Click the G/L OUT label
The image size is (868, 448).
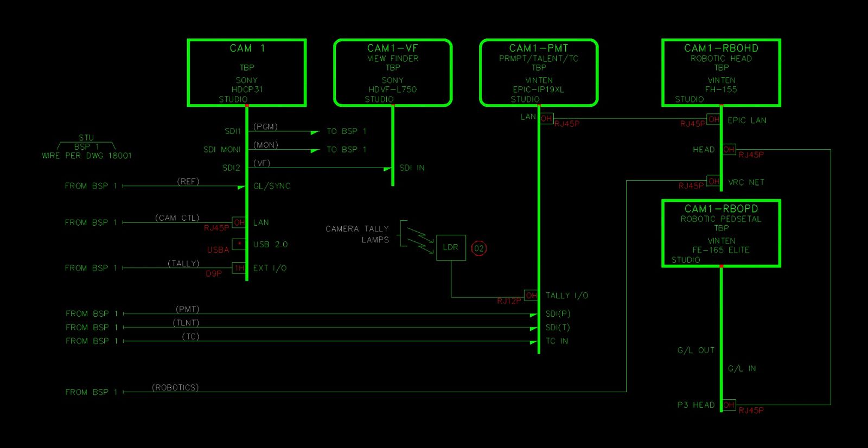pos(696,350)
